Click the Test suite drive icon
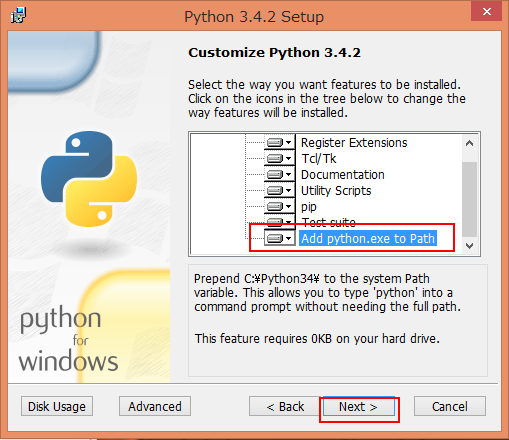The height and width of the screenshot is (440, 509). tap(279, 221)
